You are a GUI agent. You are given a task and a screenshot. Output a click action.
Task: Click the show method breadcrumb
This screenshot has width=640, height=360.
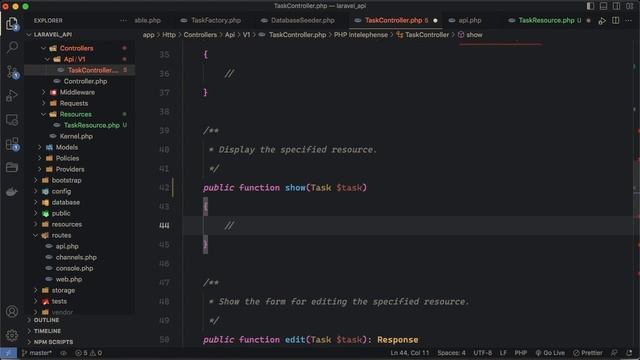(470, 35)
